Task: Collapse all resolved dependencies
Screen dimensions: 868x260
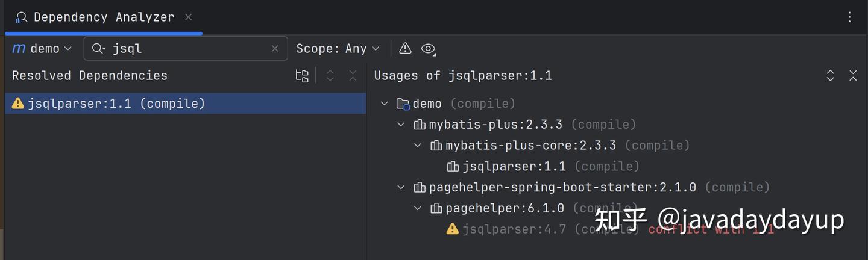Action: coord(353,76)
